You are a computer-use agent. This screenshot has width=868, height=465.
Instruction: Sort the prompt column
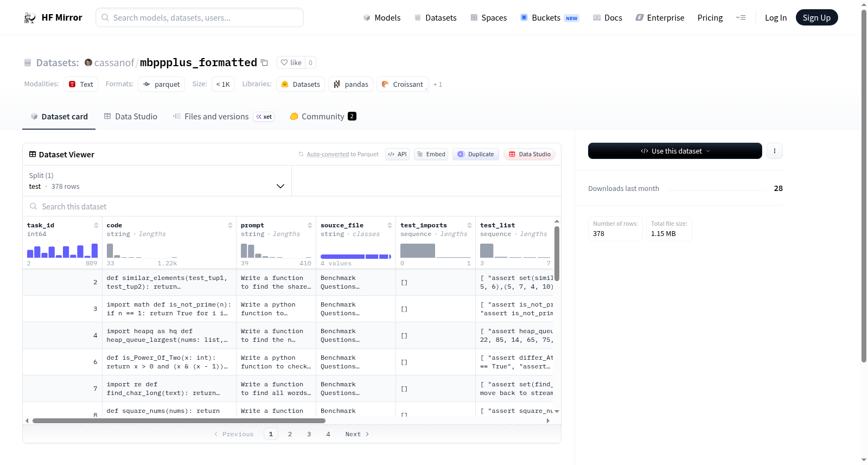pyautogui.click(x=310, y=225)
